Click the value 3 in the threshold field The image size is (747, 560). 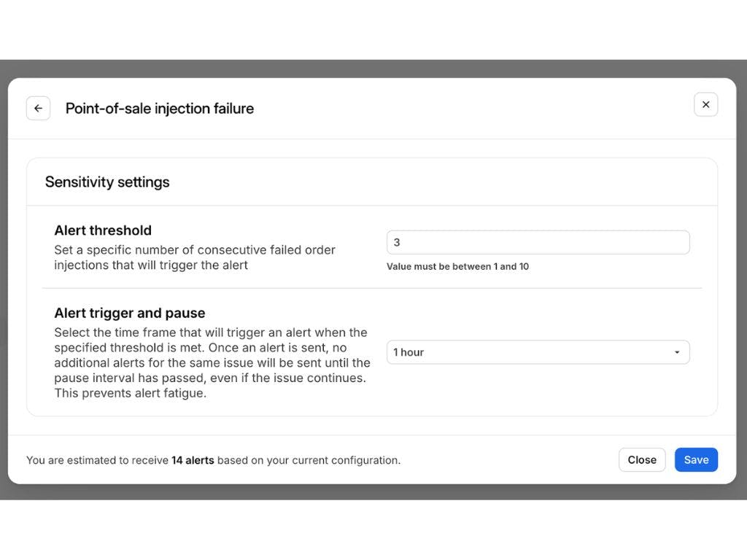[397, 243]
